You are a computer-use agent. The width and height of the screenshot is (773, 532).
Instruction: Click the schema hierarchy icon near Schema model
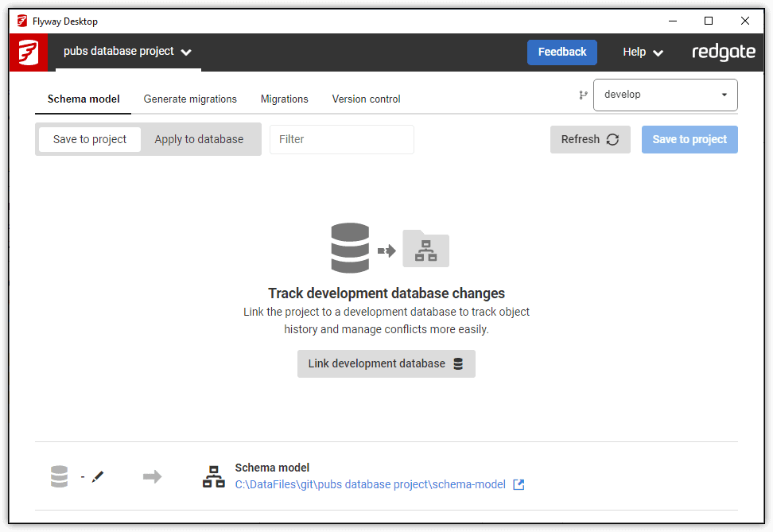pyautogui.click(x=213, y=476)
